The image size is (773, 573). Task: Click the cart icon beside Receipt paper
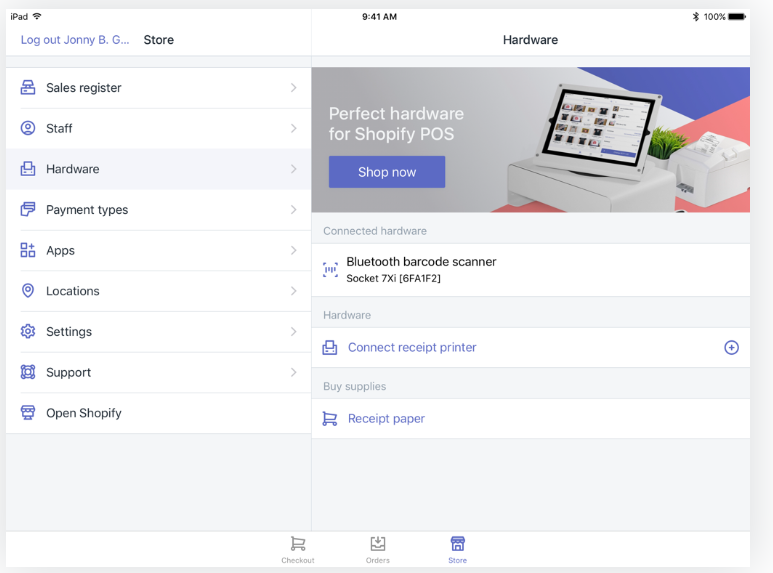tap(330, 419)
